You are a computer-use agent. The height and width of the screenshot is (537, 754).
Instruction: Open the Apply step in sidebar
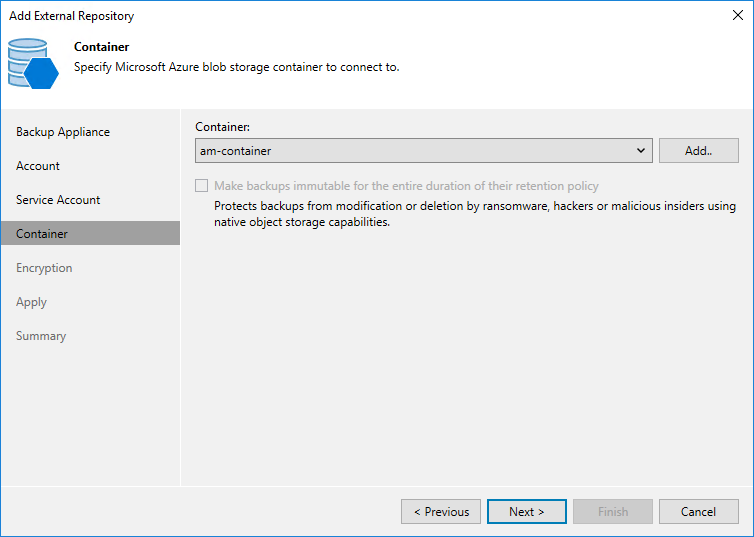click(x=31, y=302)
